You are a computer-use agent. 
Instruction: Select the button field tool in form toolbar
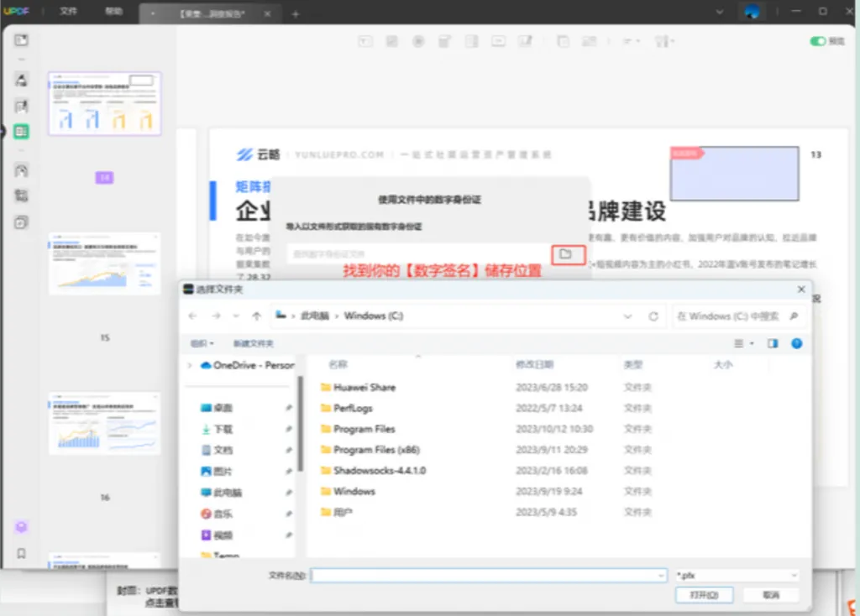click(x=498, y=41)
